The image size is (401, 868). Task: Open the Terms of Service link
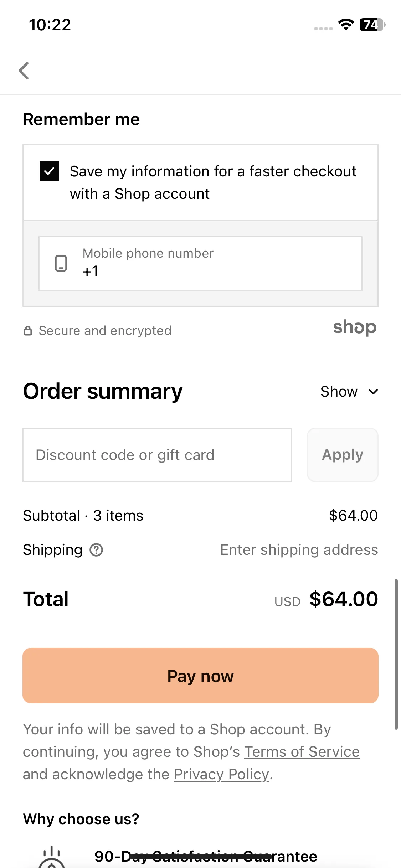point(302,752)
